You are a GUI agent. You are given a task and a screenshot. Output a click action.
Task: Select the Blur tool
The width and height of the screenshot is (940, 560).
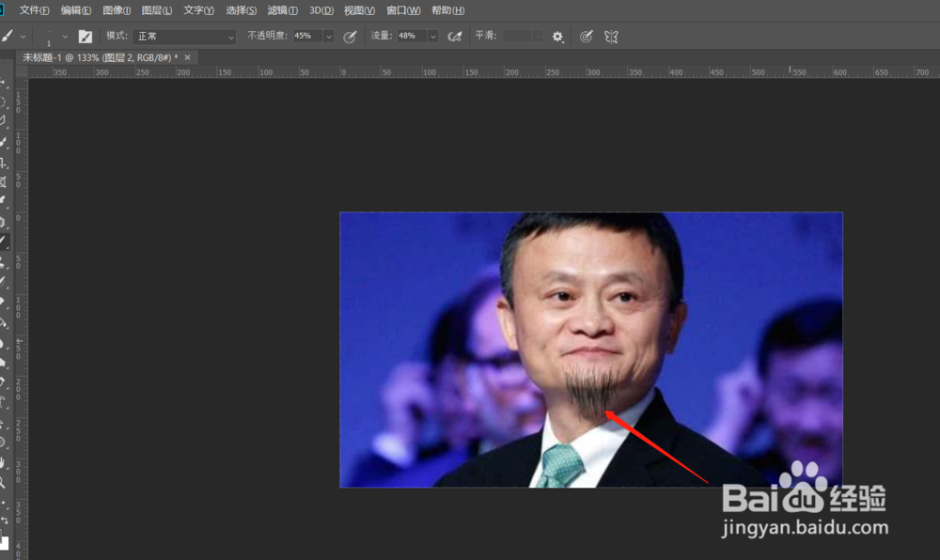pyautogui.click(x=3, y=343)
